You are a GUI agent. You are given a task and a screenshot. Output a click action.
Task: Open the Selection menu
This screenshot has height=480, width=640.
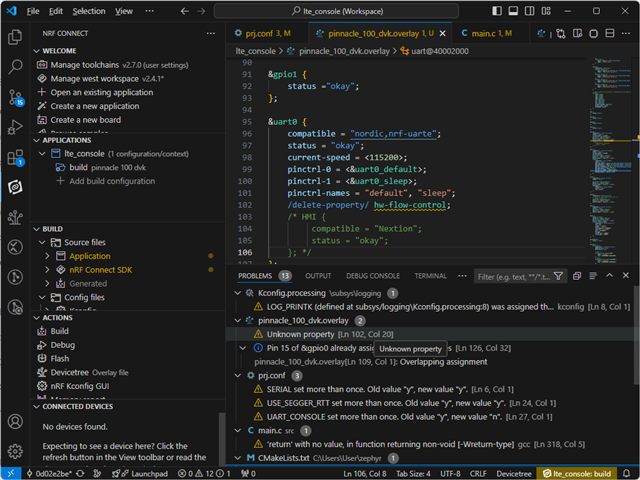(89, 11)
